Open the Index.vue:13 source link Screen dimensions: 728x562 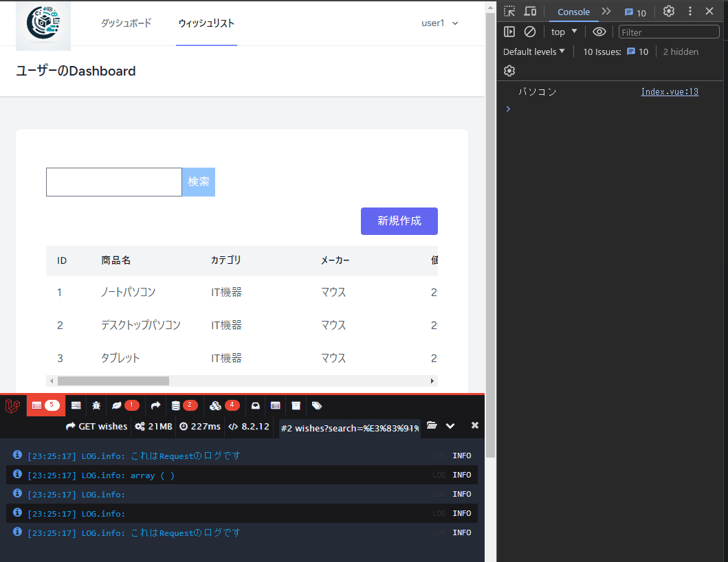[x=670, y=91]
